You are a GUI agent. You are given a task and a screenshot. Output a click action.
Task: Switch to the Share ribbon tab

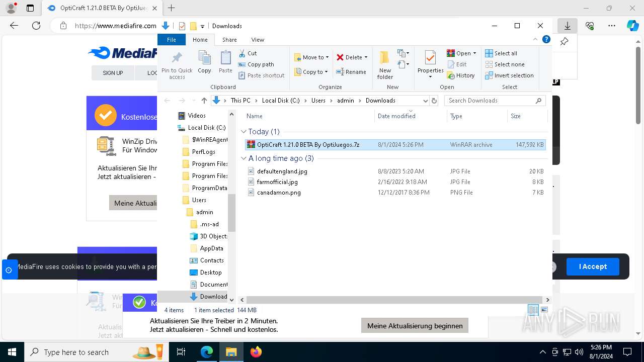[229, 40]
